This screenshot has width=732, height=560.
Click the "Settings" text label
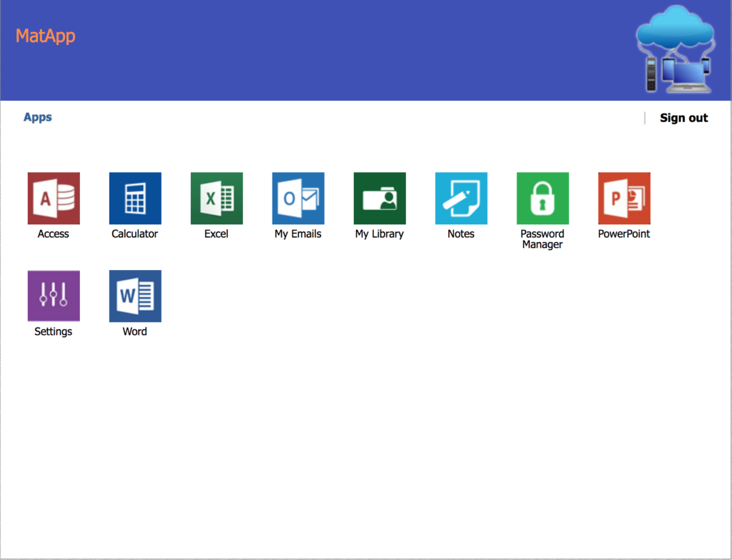click(53, 332)
